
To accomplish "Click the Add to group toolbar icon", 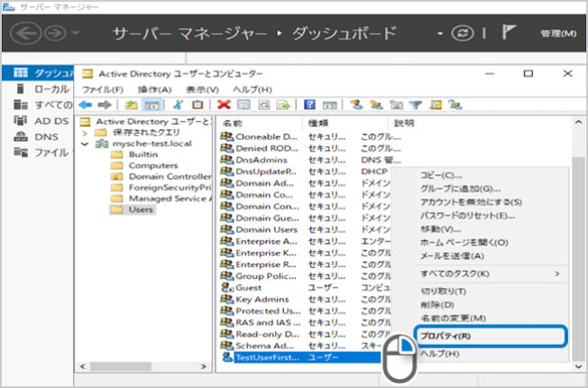I will point(455,105).
